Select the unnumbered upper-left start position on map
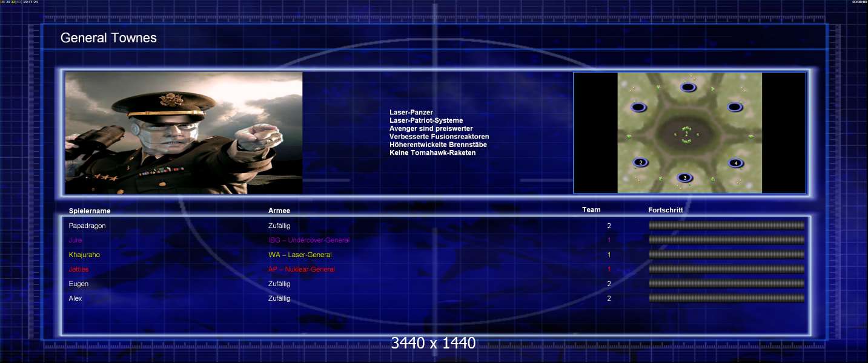868x363 pixels. coord(638,107)
